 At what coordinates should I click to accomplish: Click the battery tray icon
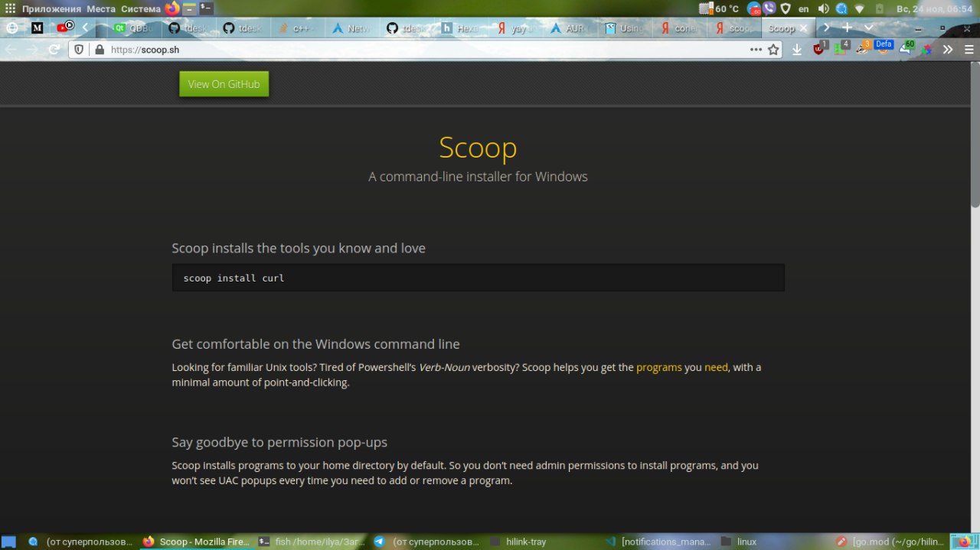(879, 8)
